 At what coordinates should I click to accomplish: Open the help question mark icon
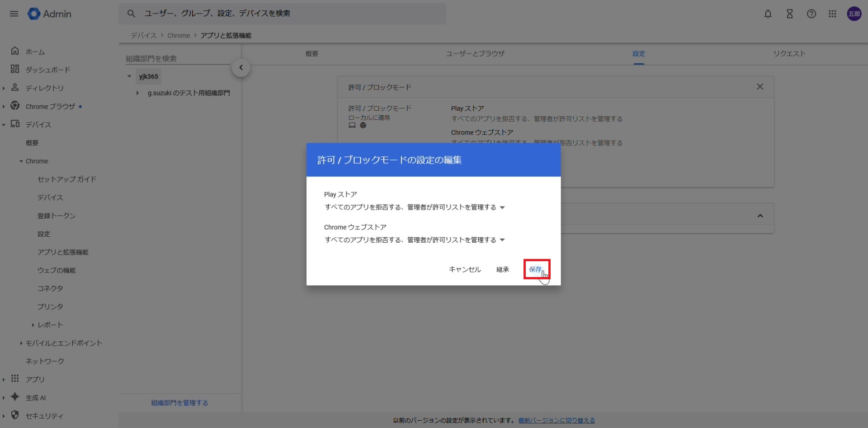(x=811, y=14)
